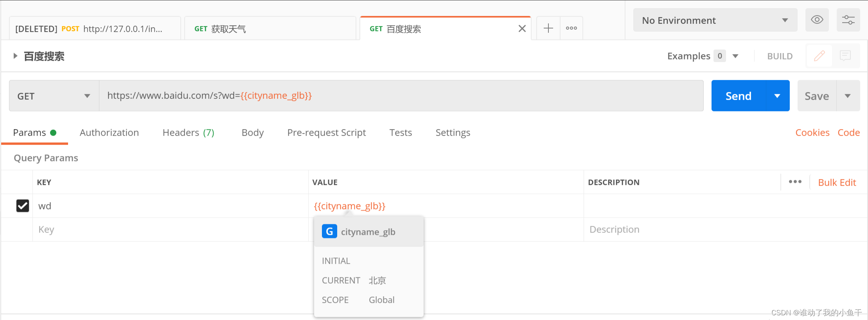
Task: Open the manage environments settings icon
Action: pos(848,20)
